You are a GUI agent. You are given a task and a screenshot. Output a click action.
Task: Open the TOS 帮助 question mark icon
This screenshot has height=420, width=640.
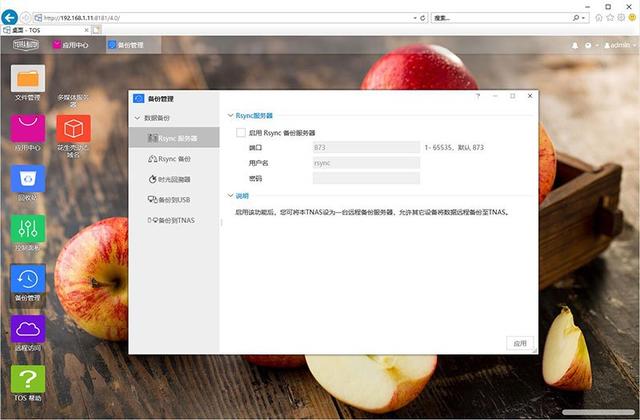click(x=28, y=379)
